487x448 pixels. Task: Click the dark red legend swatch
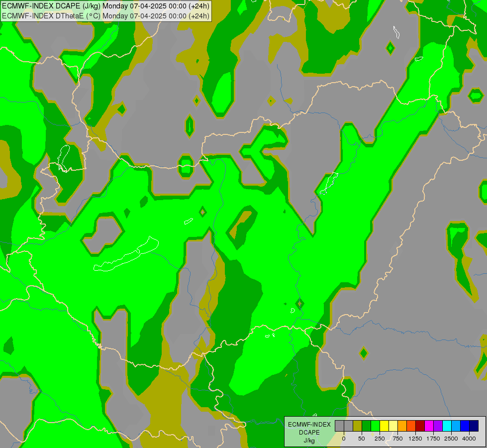[420, 426]
